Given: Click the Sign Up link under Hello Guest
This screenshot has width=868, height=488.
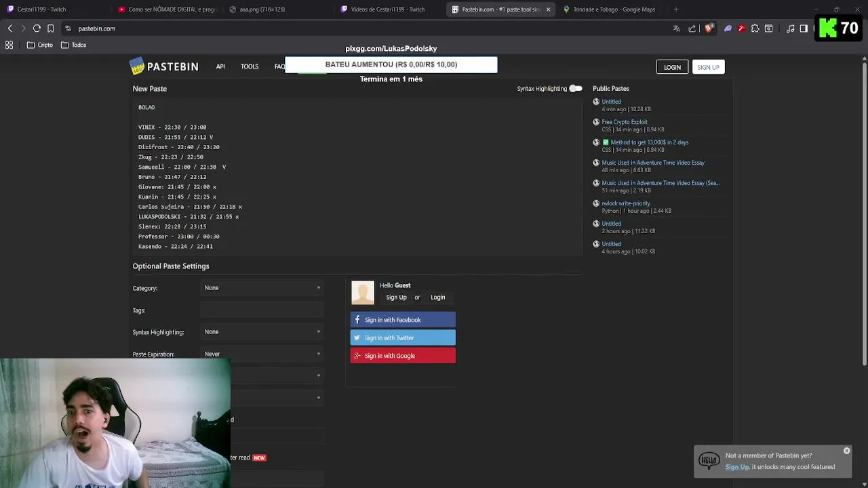Looking at the screenshot, I should (396, 298).
